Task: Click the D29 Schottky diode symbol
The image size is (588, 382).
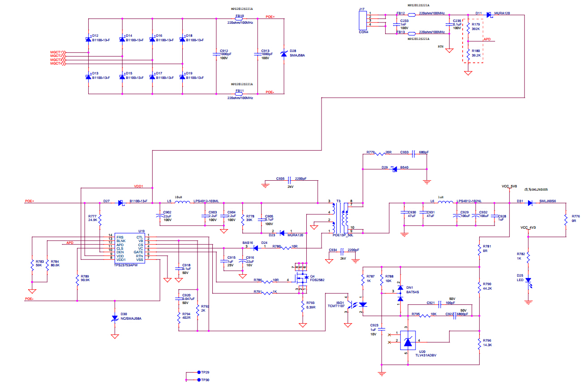Action: click(x=393, y=169)
